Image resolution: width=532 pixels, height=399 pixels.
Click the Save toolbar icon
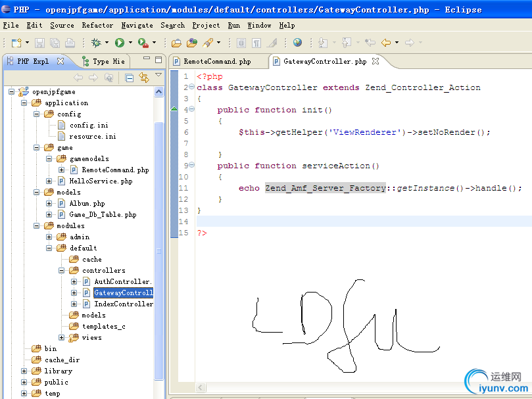tap(40, 43)
